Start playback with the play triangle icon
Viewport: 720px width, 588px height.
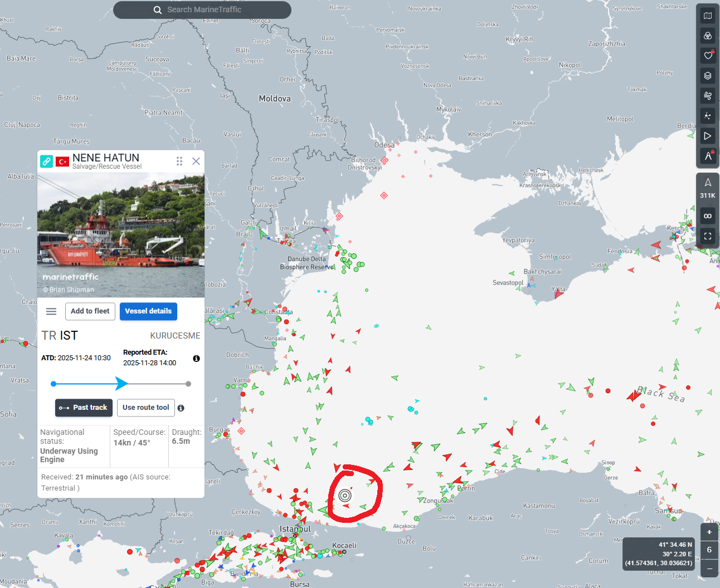coord(708,136)
